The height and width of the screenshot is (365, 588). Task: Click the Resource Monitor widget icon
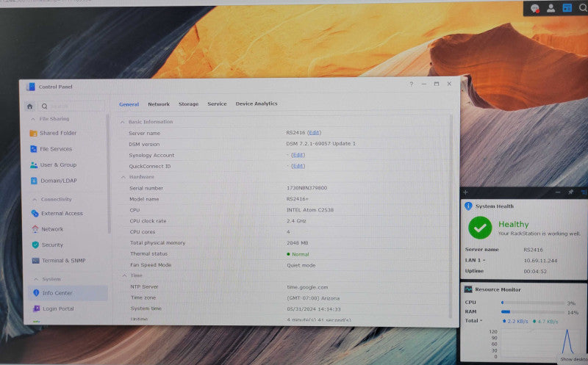[468, 289]
